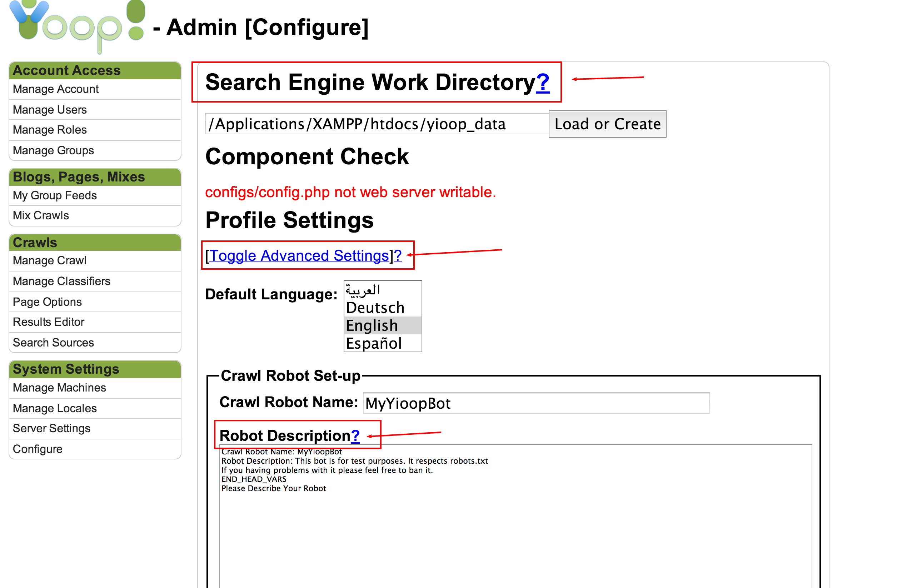Viewport: 897px width, 588px height.
Task: Click the config.php not writable error text
Action: (x=350, y=192)
